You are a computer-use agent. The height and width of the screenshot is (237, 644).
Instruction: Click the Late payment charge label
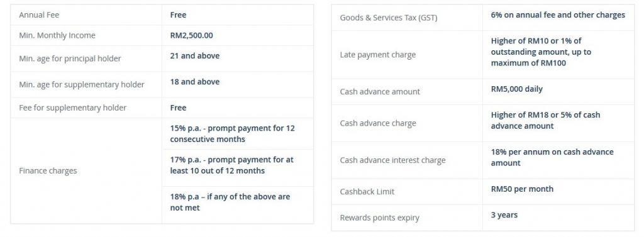click(378, 55)
